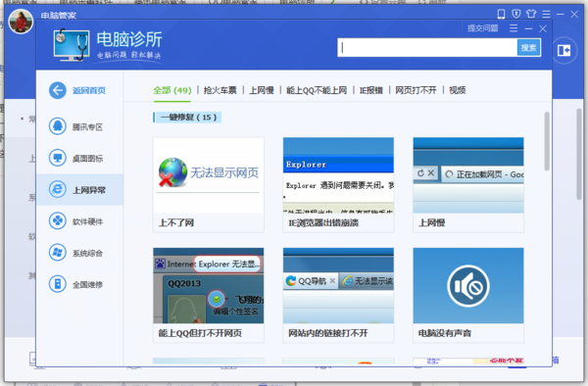Close the 电脑诊所 window
Screen dimensions: 588x386
[x=543, y=28]
